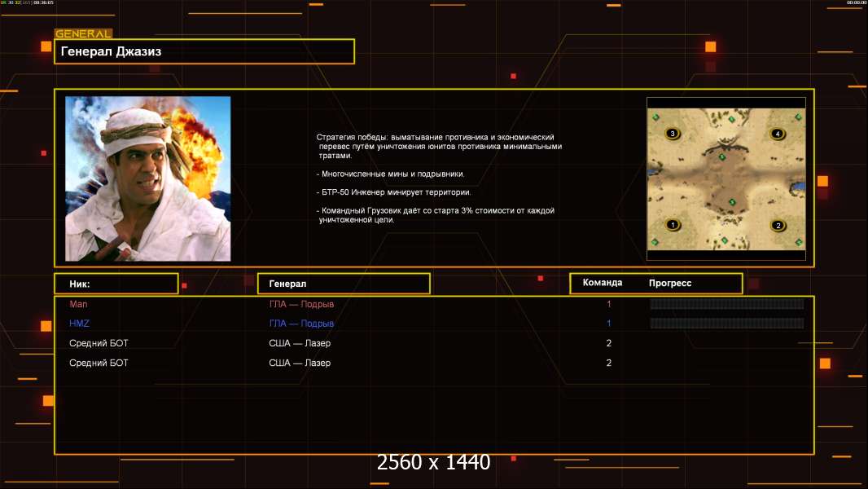Select player name 'Man' in the list
The height and width of the screenshot is (489, 868).
[x=77, y=304]
